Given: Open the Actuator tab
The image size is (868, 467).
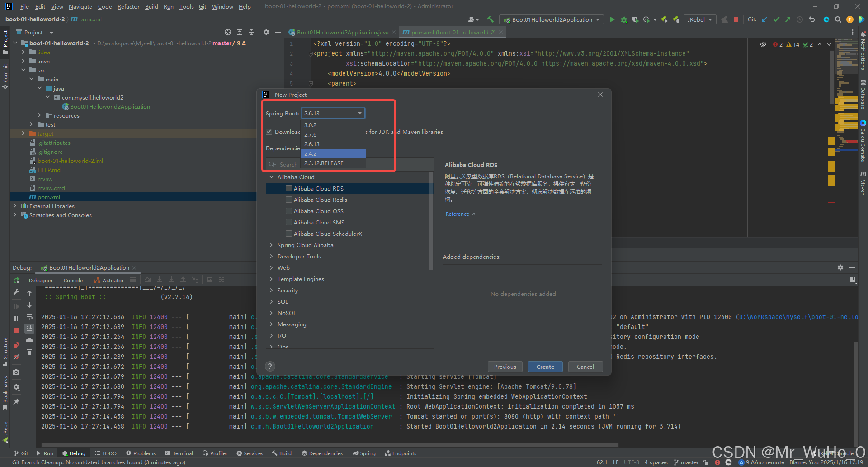Looking at the screenshot, I should coord(109,281).
